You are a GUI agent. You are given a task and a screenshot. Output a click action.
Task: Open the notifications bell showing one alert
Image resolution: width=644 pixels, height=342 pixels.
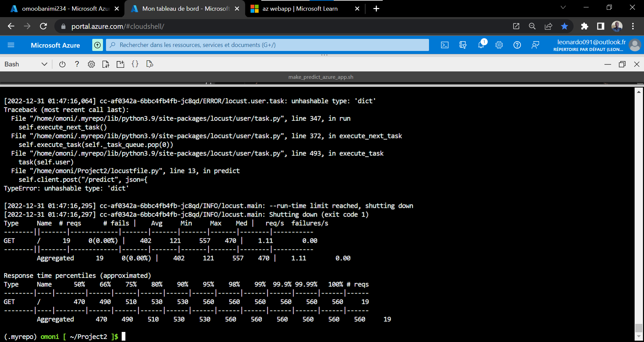point(481,45)
